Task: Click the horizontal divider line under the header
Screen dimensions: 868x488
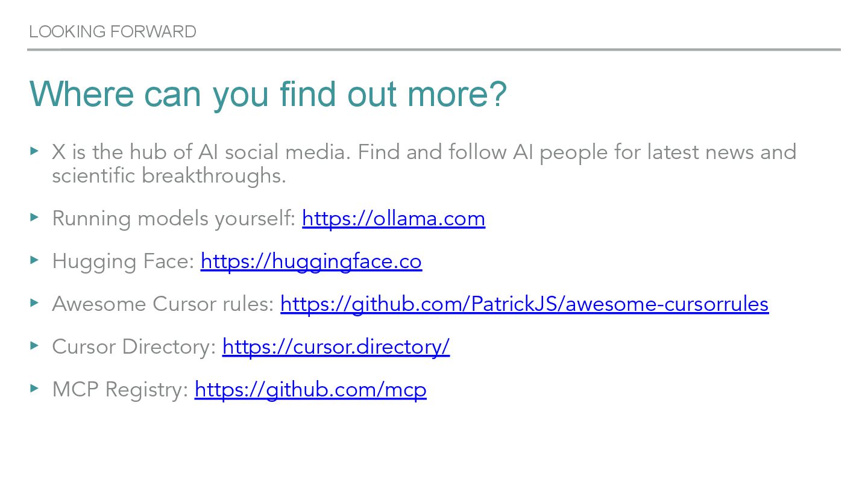Action: pyautogui.click(x=434, y=49)
